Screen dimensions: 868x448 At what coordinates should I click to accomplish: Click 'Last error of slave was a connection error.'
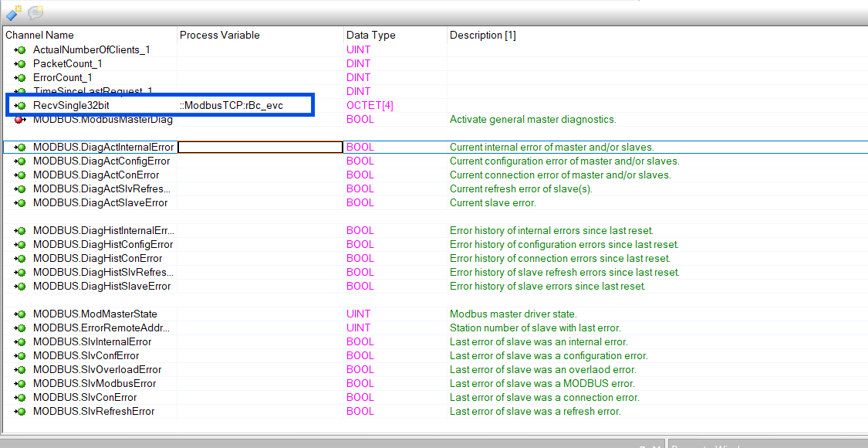(544, 398)
